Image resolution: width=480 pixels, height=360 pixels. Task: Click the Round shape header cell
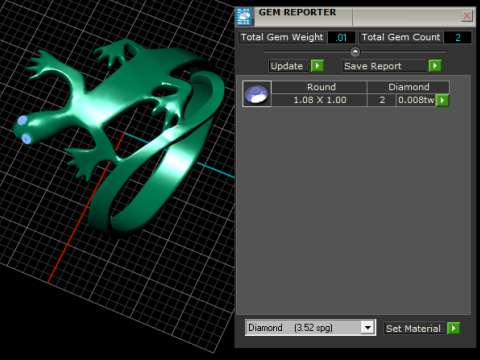pos(321,87)
